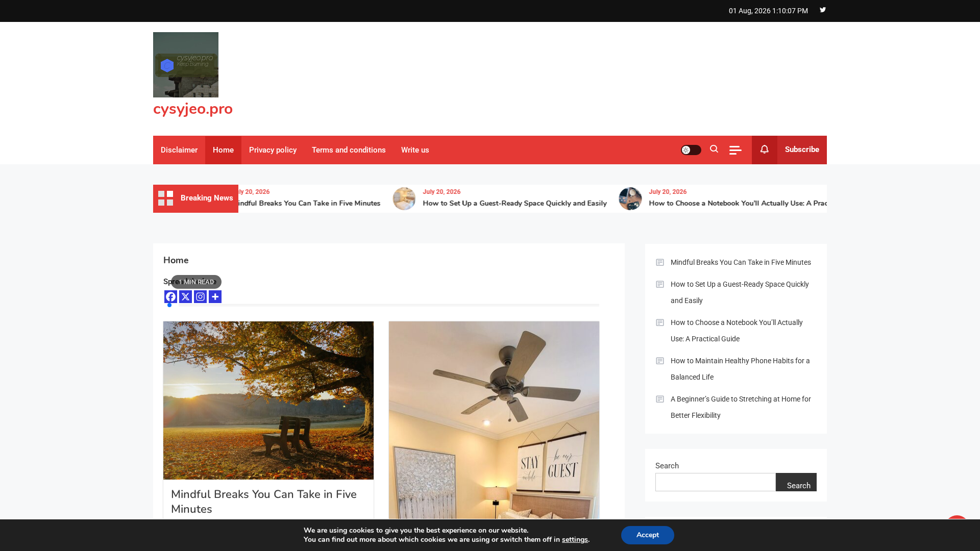Click document icon beside Phone Habits sidebar link
The image size is (980, 551).
[660, 361]
